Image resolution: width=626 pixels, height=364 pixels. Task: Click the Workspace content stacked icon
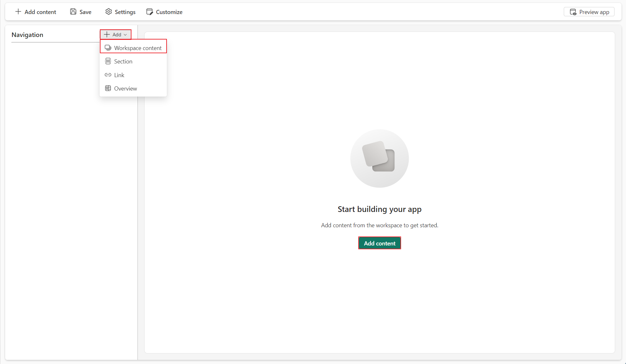(x=108, y=48)
